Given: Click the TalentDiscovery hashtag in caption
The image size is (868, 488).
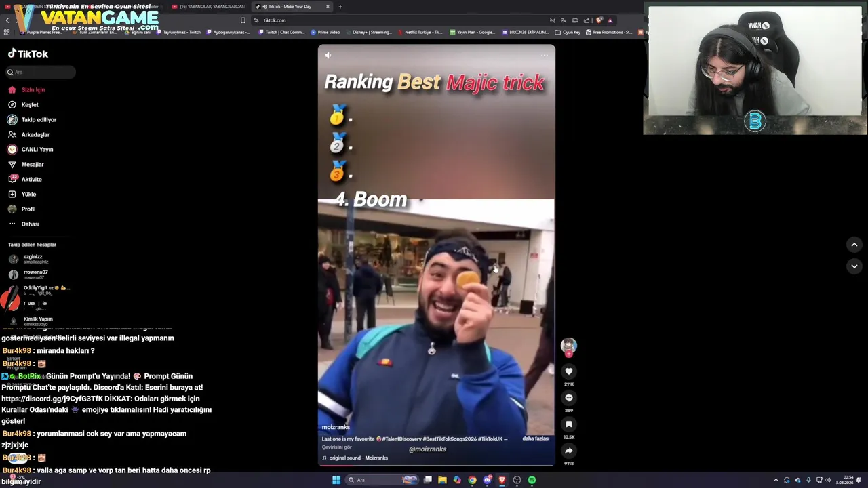Looking at the screenshot, I should coord(401,439).
